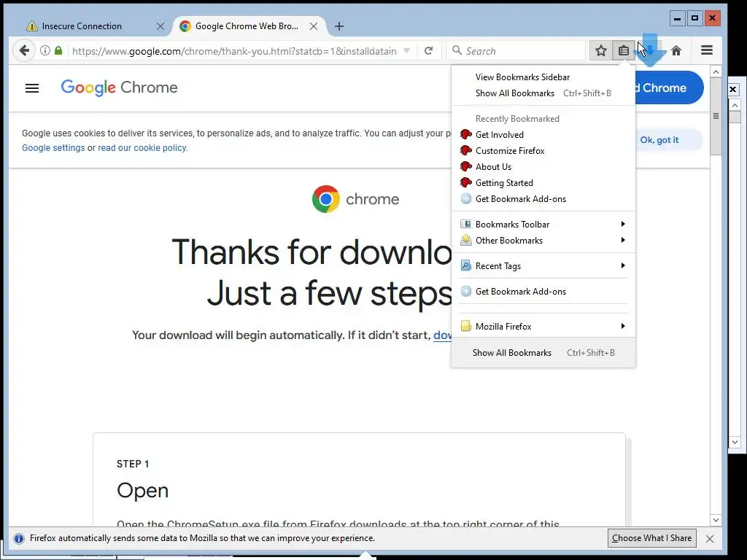Click Choose What I Share button
The height and width of the screenshot is (560, 747).
click(x=651, y=538)
